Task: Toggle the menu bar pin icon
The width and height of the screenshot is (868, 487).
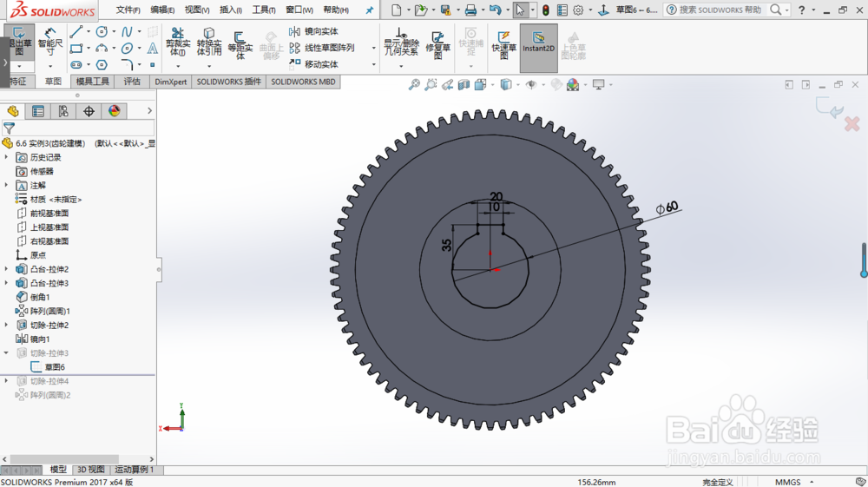Action: 370,10
